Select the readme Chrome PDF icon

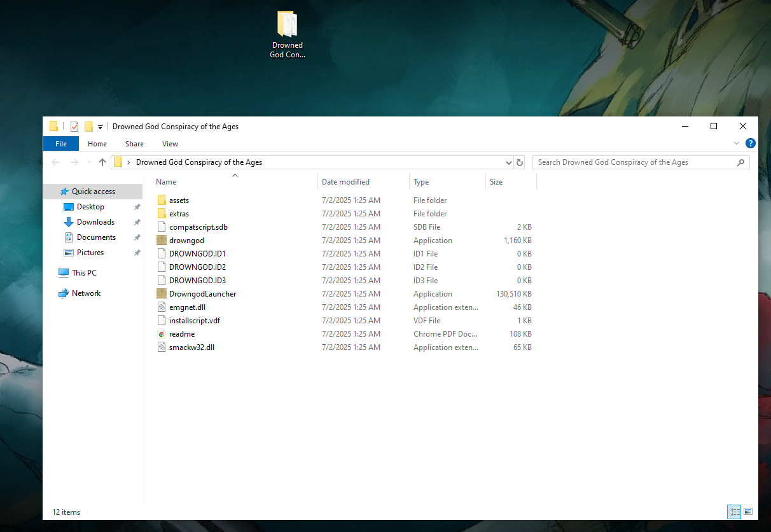[162, 334]
